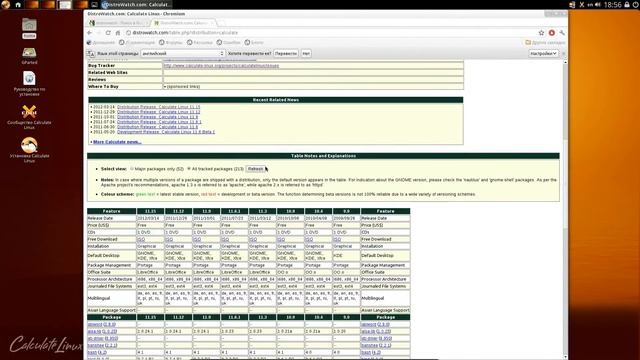The width and height of the screenshot is (640, 360).
Task: Close the translation infobar
Action: point(564,53)
